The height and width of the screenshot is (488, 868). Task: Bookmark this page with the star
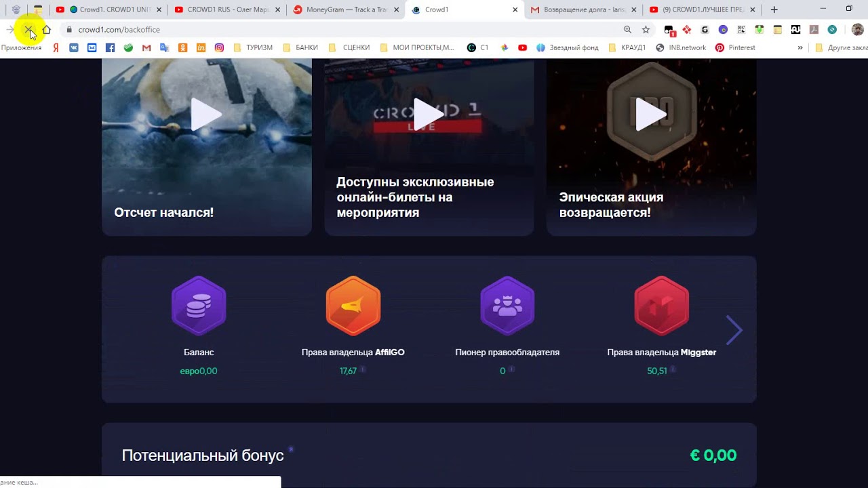point(646,30)
